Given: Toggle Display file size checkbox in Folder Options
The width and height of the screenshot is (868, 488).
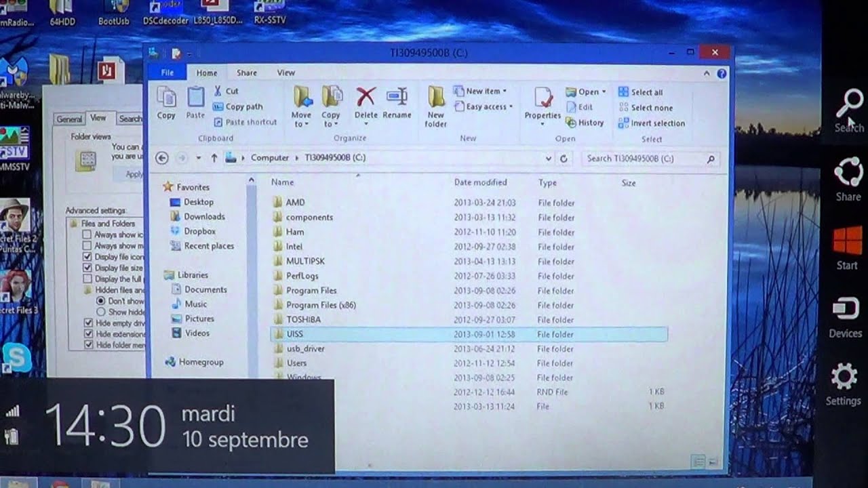Looking at the screenshot, I should point(87,268).
